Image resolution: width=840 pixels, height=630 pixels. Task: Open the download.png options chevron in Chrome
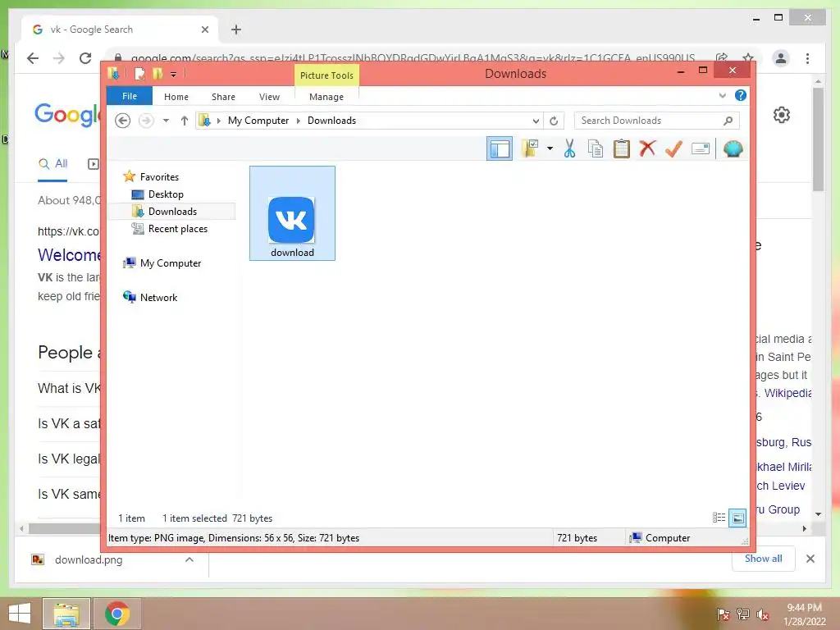tap(189, 559)
